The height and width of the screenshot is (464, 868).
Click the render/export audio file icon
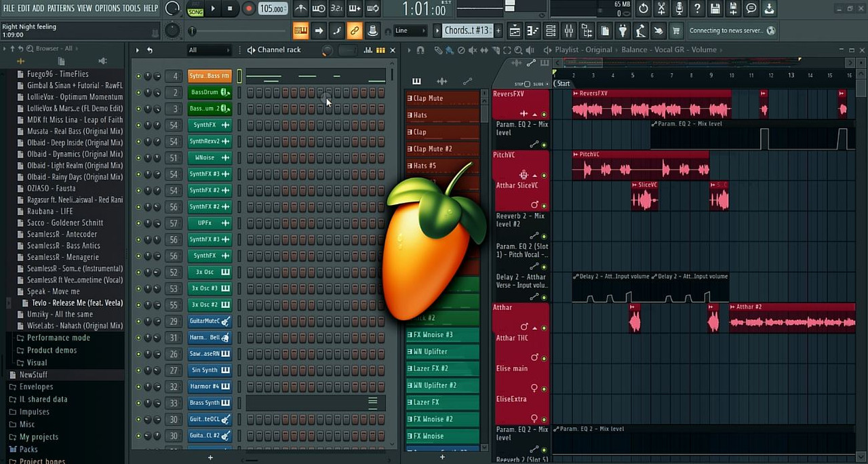coord(733,9)
